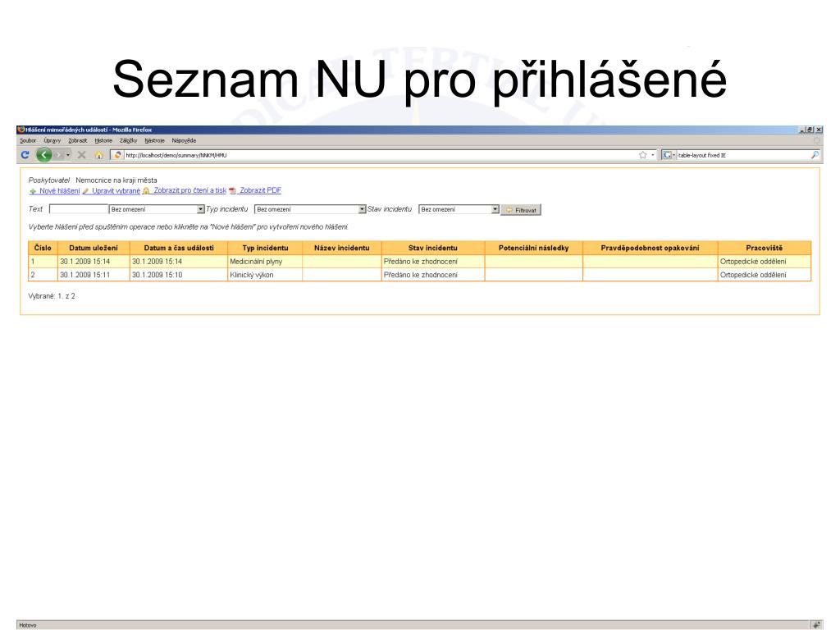This screenshot has width=840, height=630.
Task: Open the Historie menu
Action: tap(103, 140)
